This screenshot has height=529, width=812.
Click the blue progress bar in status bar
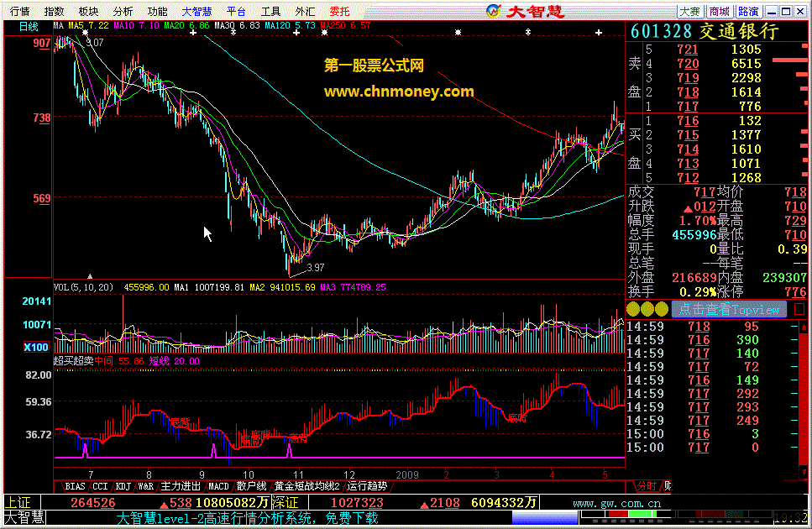[x=545, y=517]
